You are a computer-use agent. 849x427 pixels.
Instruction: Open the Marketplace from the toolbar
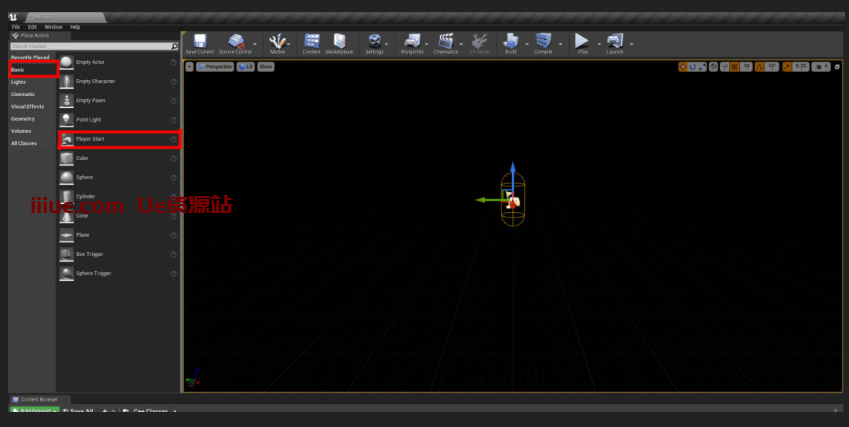pos(339,42)
